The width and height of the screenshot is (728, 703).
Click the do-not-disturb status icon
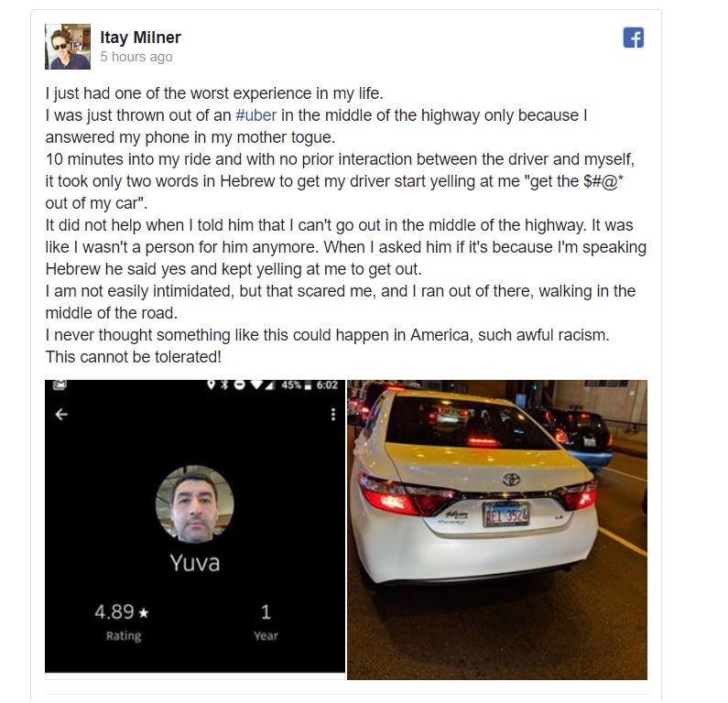pos(240,384)
